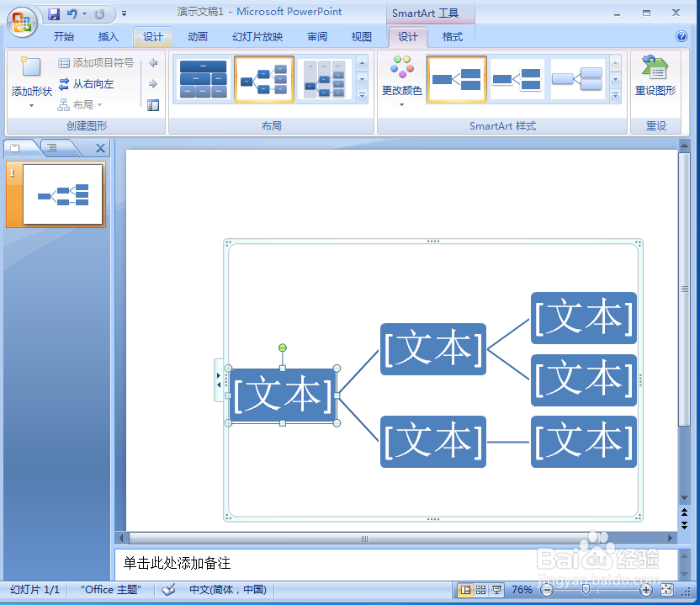Viewport: 700px width, 605px height.
Task: Close the slides pane with X
Action: tap(100, 148)
